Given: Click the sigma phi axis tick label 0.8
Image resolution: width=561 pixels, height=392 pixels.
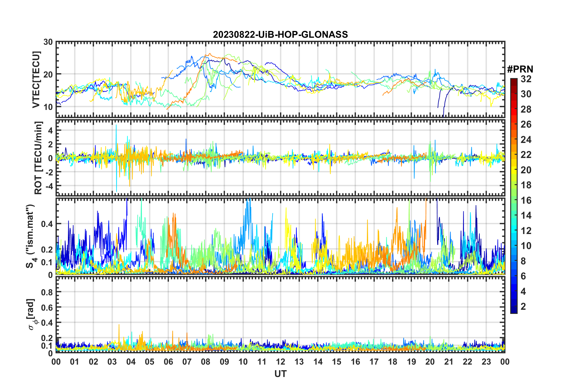Looking at the screenshot, I should pos(47,292).
